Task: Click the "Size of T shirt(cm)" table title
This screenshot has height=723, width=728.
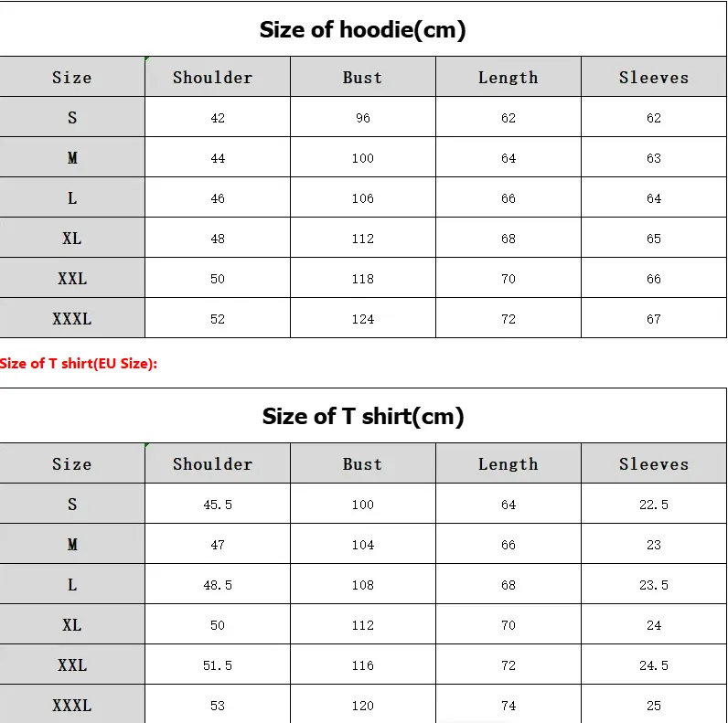Action: tap(363, 416)
